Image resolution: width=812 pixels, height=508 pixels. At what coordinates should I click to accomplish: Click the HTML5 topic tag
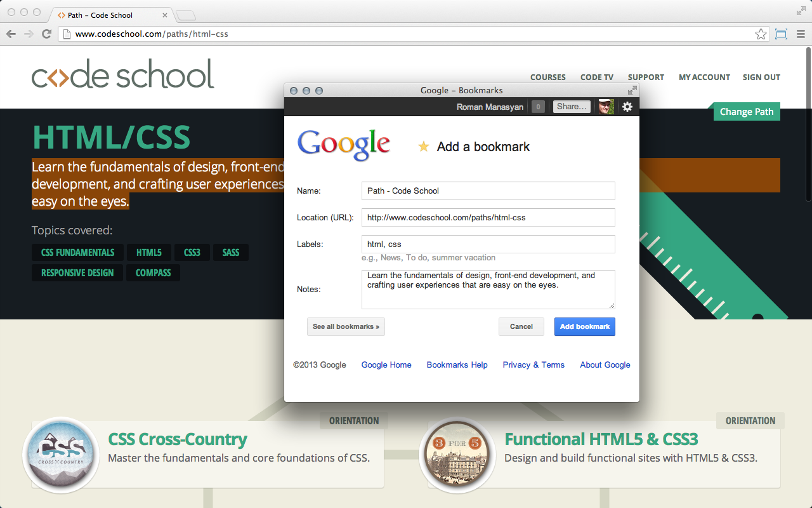point(148,253)
